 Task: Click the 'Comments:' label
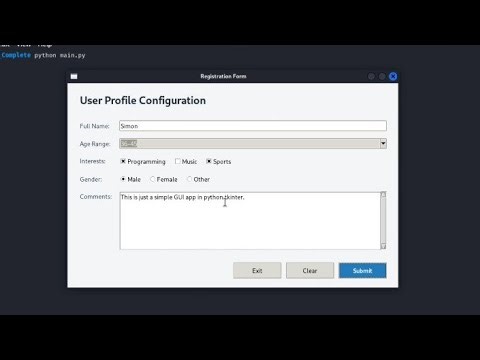tap(96, 197)
